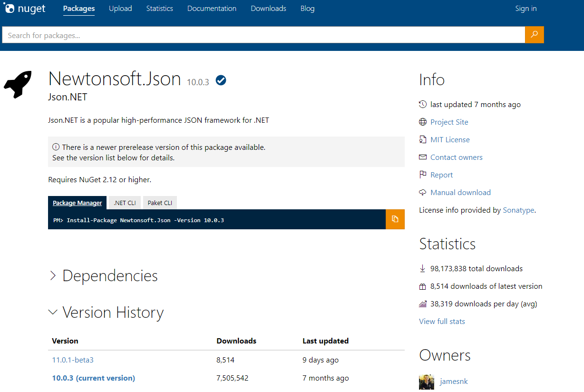Viewport: 584px width, 392px height.
Task: Click the '7 months ago' table cell
Action: coord(326,378)
